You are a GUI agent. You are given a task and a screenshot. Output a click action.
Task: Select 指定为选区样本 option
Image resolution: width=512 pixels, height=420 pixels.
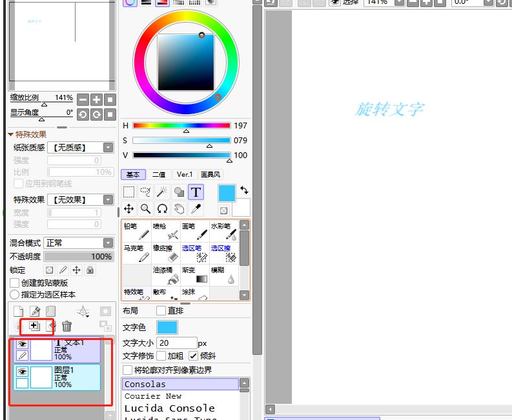(x=14, y=295)
